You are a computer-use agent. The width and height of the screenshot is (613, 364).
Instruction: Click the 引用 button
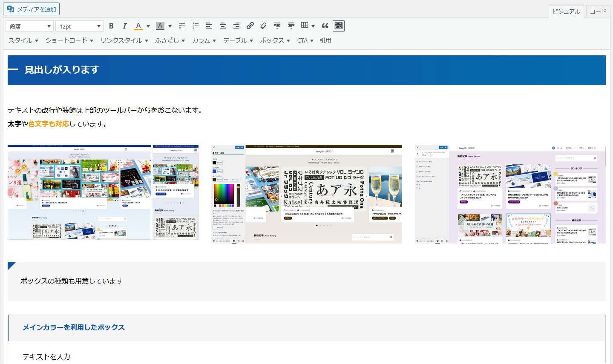pyautogui.click(x=325, y=40)
